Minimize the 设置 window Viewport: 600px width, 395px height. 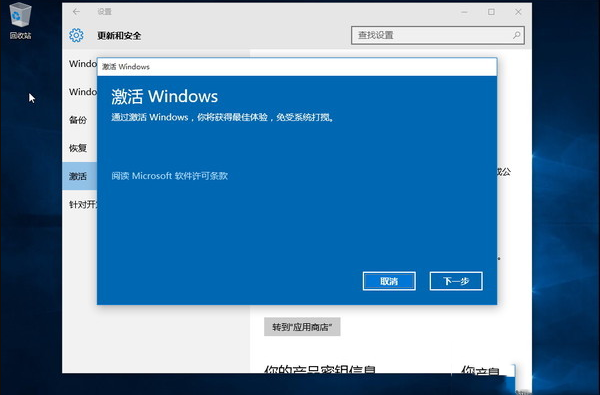click(x=464, y=12)
